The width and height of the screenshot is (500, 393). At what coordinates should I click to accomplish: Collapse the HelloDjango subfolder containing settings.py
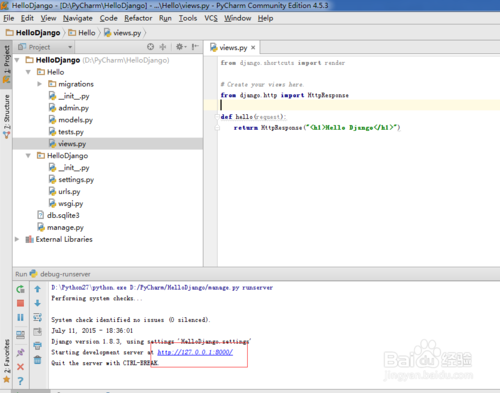coord(29,156)
